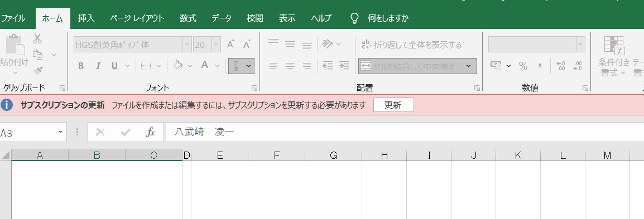This screenshot has width=644, height=219.
Task: Apply font color letter A
Action: (x=205, y=65)
